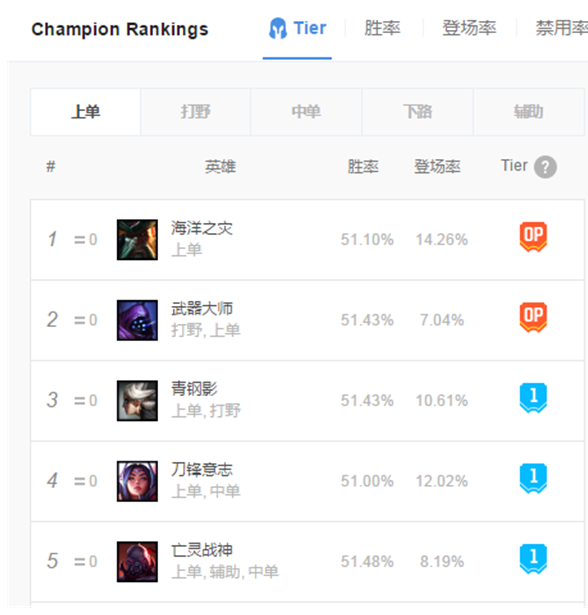Click the 亡灵战神 champion portrait

click(x=137, y=562)
